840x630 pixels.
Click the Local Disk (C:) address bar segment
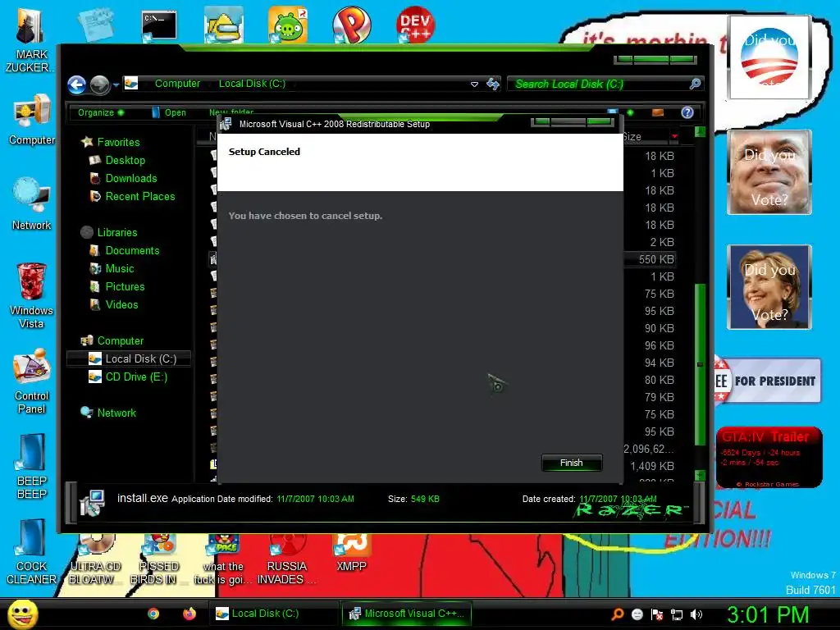(x=252, y=84)
